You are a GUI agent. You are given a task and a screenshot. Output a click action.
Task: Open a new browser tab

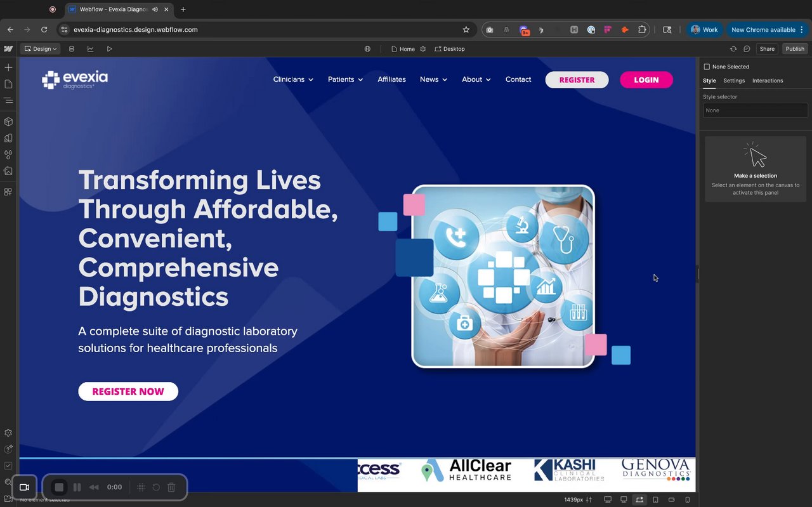pos(183,10)
